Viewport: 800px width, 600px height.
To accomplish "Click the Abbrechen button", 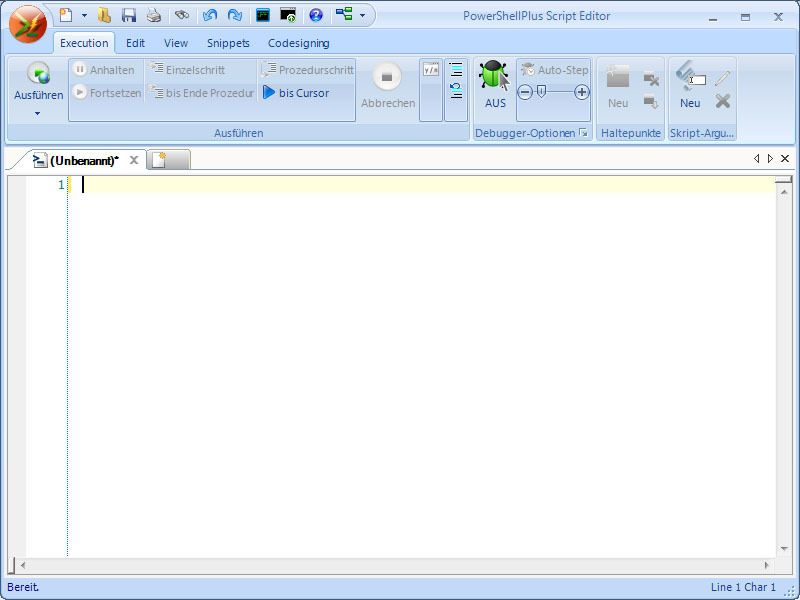I will [x=388, y=90].
